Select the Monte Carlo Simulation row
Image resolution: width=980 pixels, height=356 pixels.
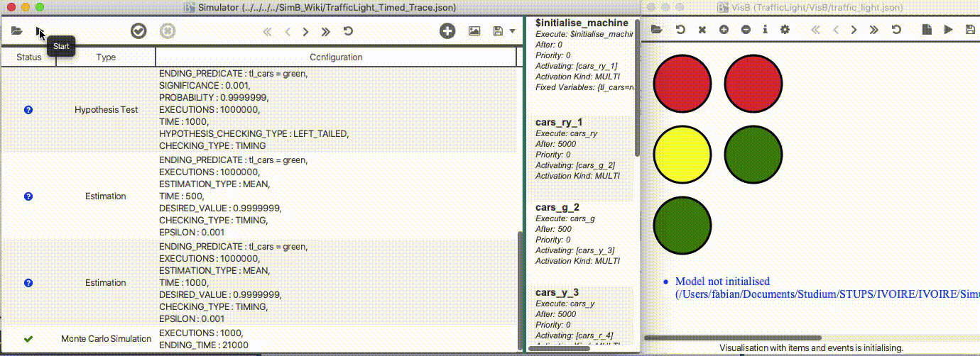(x=106, y=339)
